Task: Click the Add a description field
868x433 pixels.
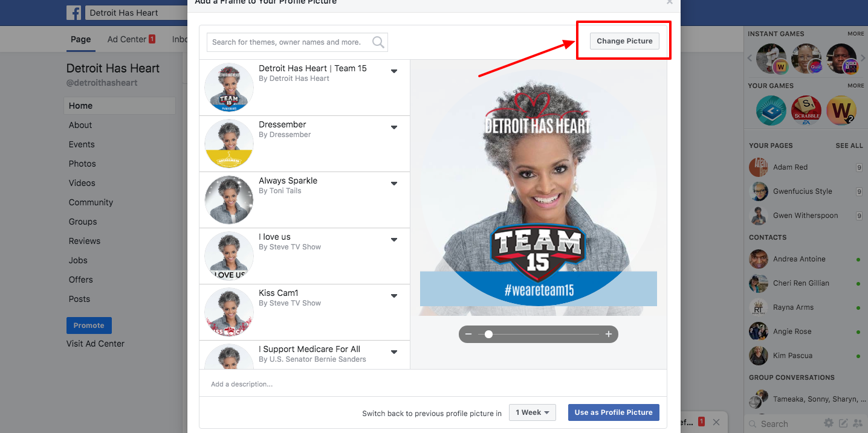Action: (433, 384)
